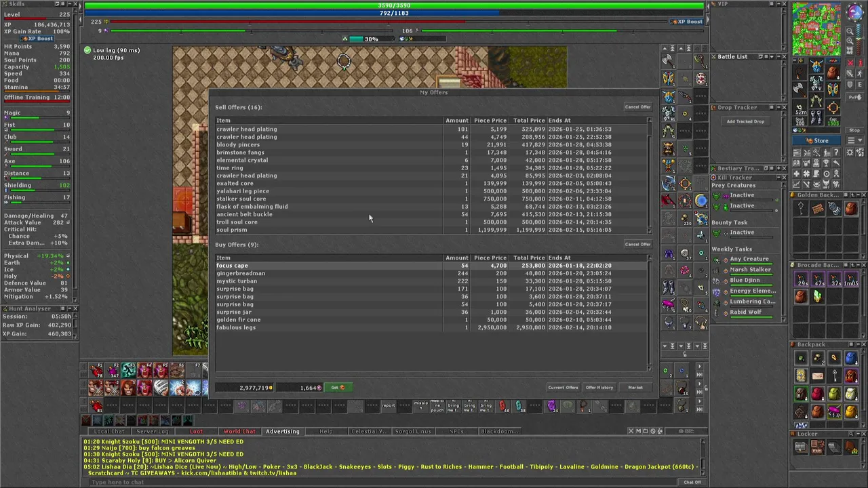Click the Current Offers button

[x=563, y=388]
